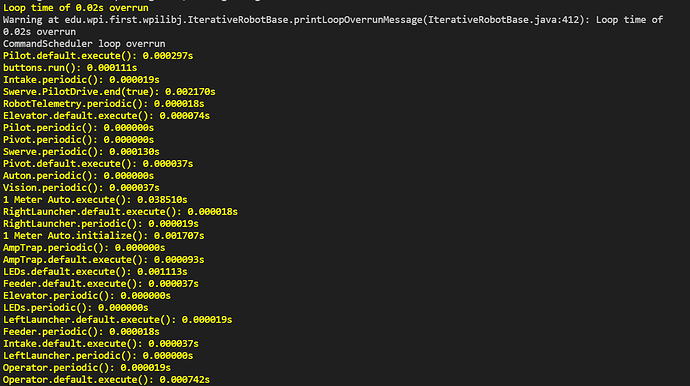690x386 pixels.
Task: Click Elevator.default.execute() log entry
Action: pos(106,116)
